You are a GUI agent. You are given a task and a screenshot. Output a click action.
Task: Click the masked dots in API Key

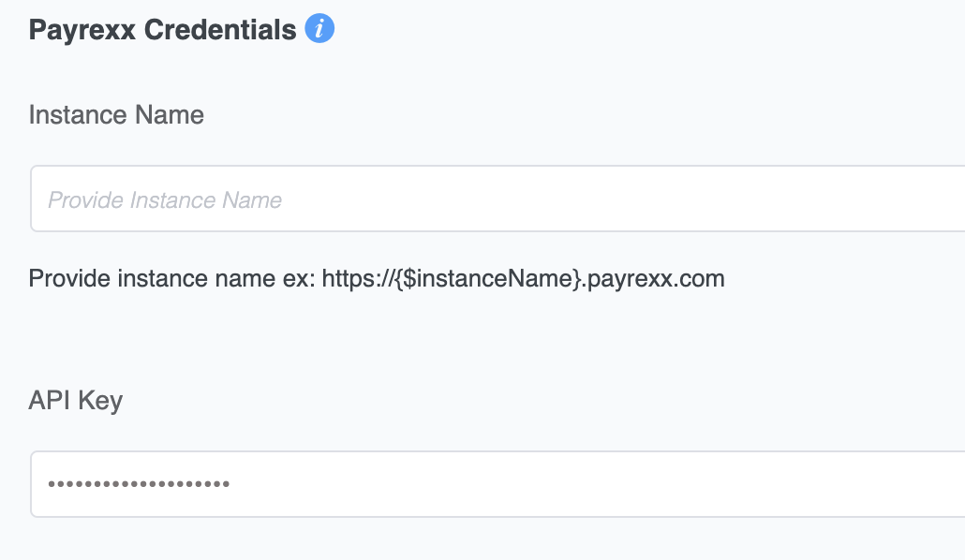point(139,484)
